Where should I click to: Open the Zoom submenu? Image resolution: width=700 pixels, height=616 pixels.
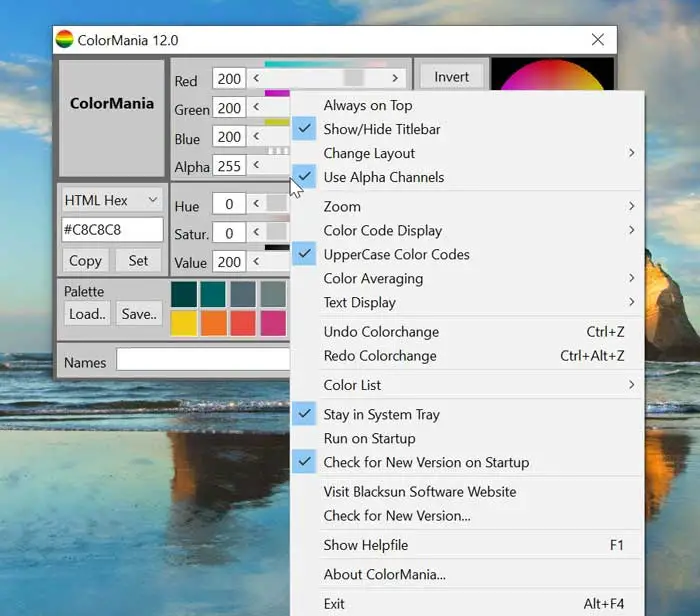[x=467, y=206]
